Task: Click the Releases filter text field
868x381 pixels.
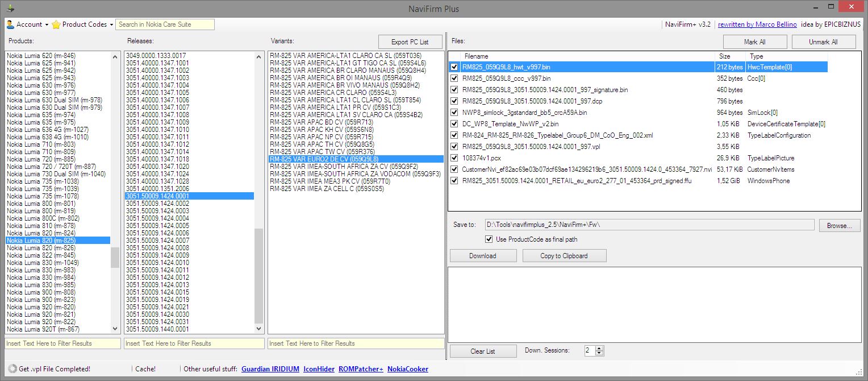Action: pyautogui.click(x=194, y=343)
